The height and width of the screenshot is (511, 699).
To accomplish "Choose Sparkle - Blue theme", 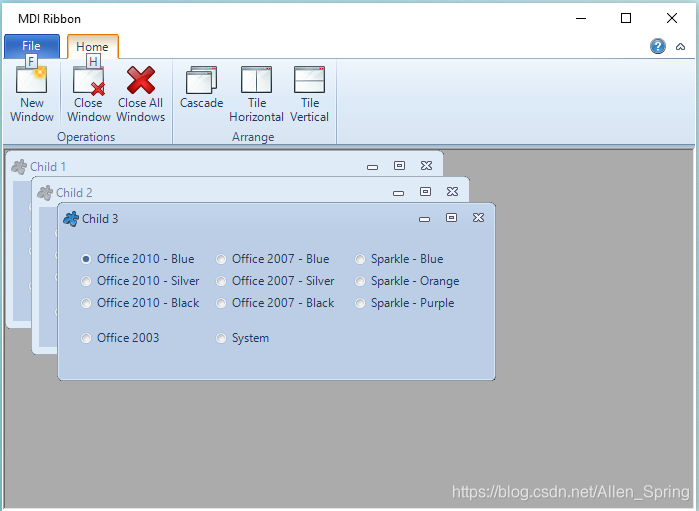I will point(399,259).
